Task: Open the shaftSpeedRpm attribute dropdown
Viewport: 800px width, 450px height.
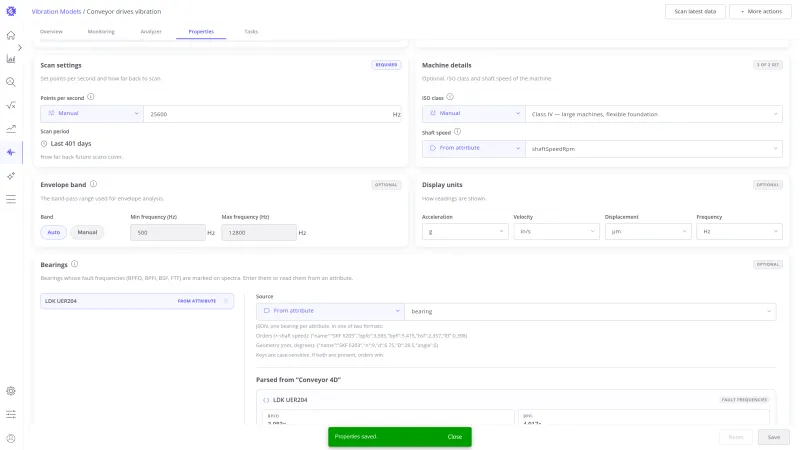Action: pos(654,149)
